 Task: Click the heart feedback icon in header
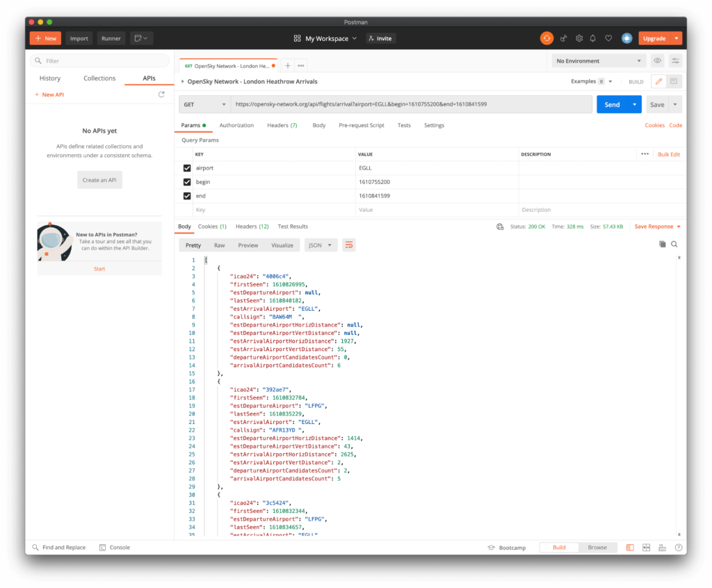pos(606,38)
